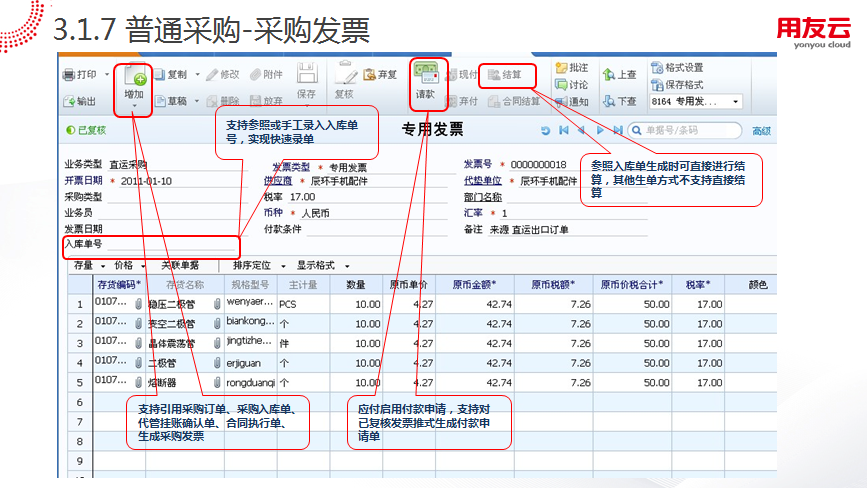867x488 pixels.
Task: Click the 原币价税合计 column header
Action: [x=632, y=285]
